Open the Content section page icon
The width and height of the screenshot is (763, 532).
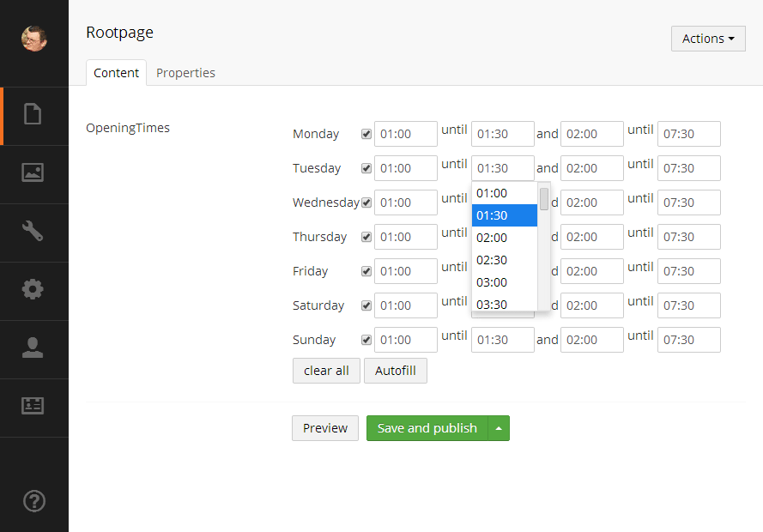pos(33,114)
